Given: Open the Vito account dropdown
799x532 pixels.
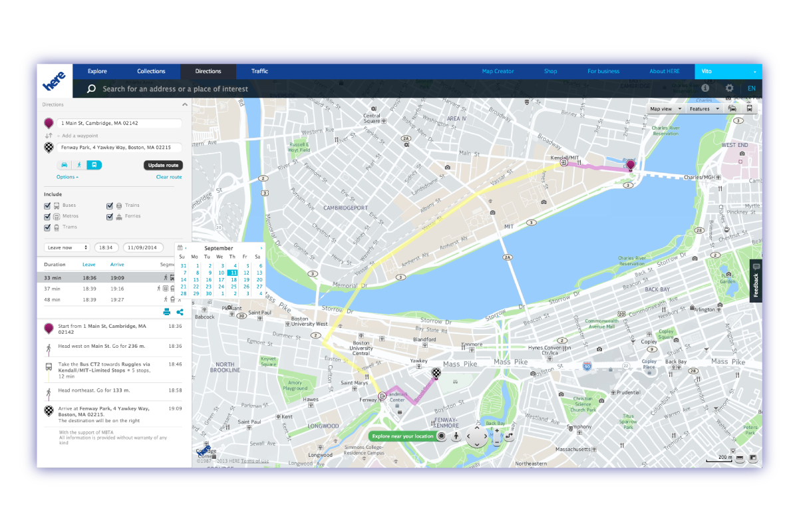Looking at the screenshot, I should (728, 71).
